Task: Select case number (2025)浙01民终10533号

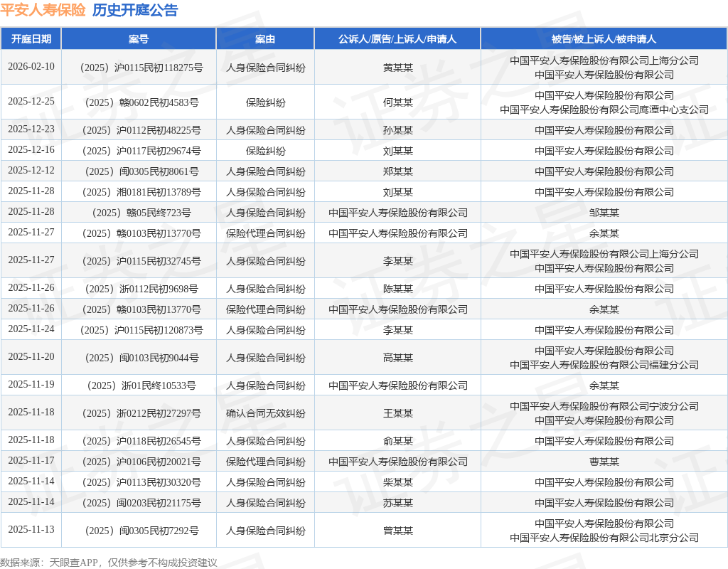Action: (141, 386)
